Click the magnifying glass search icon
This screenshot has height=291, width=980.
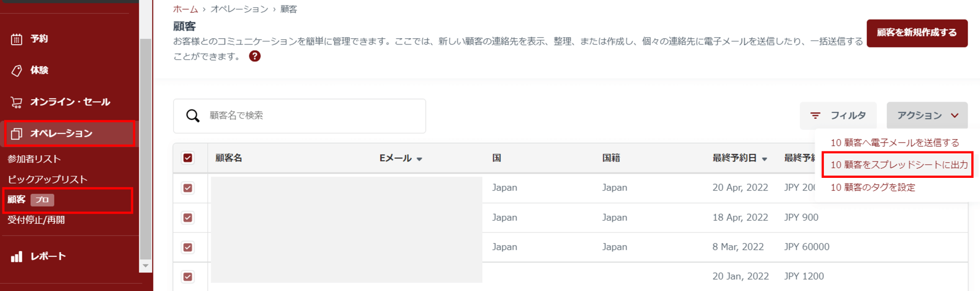[x=192, y=116]
